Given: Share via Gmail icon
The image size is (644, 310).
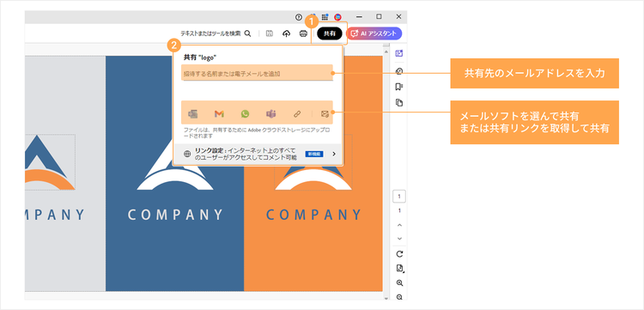Looking at the screenshot, I should point(219,113).
